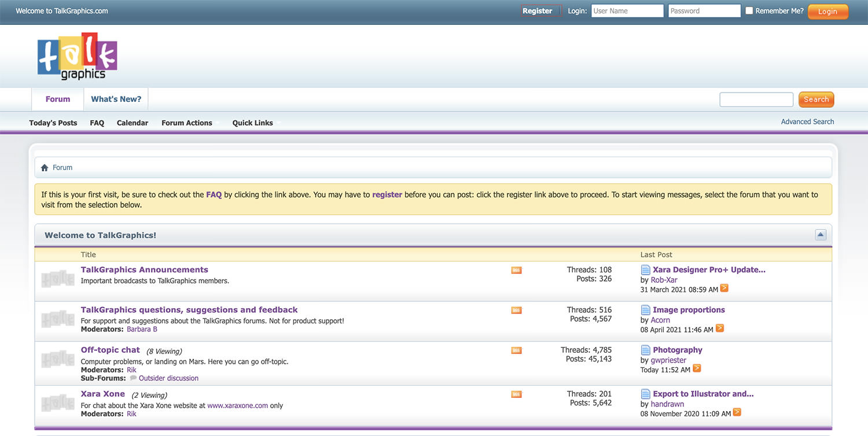Click the orange Login button
The image size is (868, 436).
pyautogui.click(x=827, y=12)
